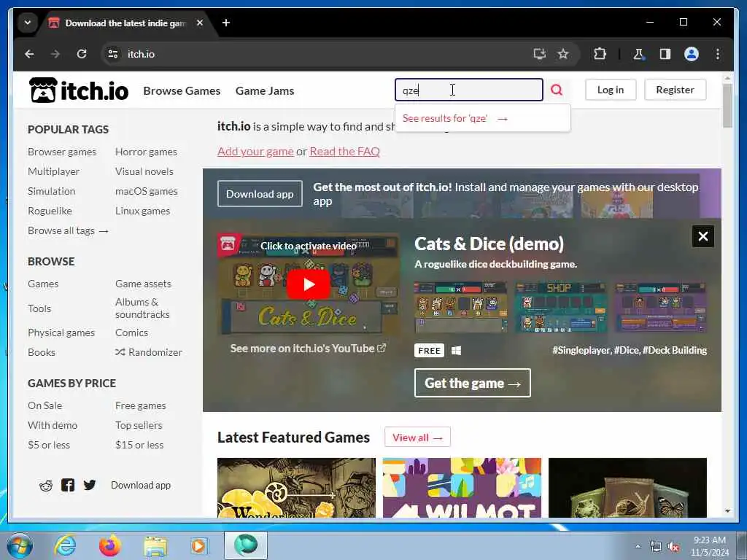Click the page vertical scrollbar thumb
Screen dimensions: 747x560
pyautogui.click(x=727, y=106)
